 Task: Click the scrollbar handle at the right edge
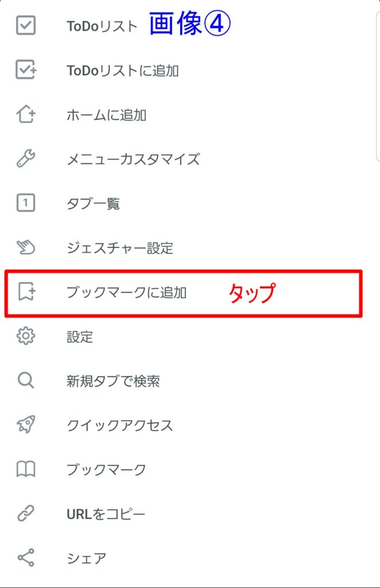[378, 86]
